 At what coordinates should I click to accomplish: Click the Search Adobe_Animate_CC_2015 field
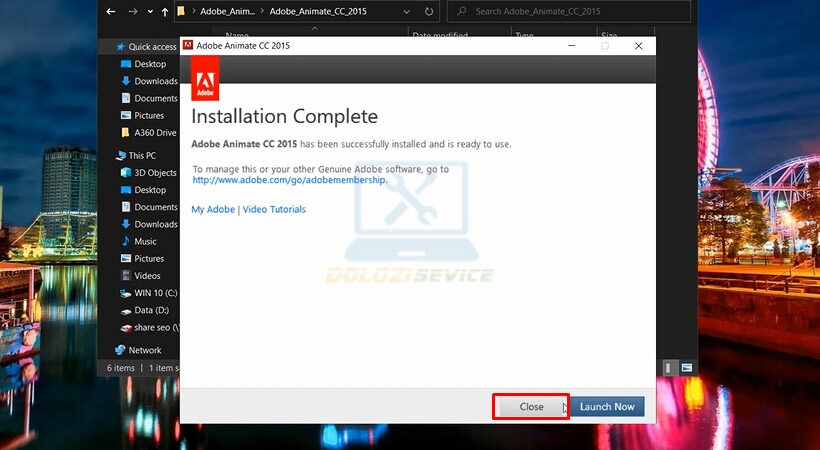pos(568,11)
